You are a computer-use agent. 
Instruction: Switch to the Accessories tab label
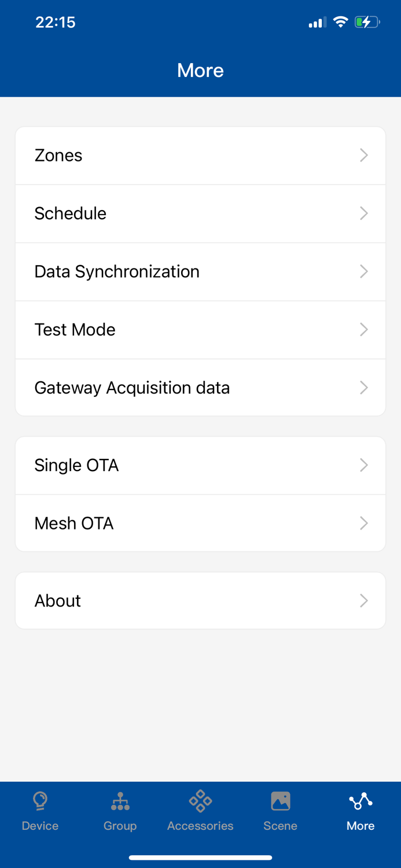pyautogui.click(x=200, y=826)
